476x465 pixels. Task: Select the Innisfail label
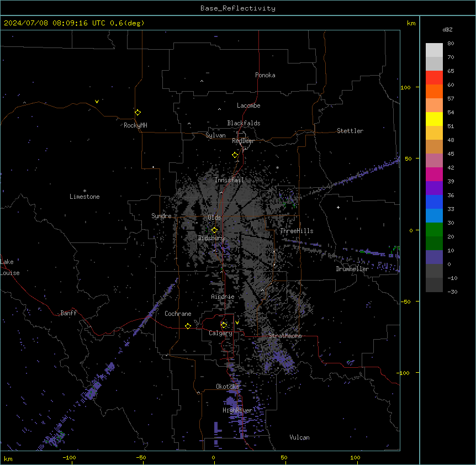[x=229, y=180]
